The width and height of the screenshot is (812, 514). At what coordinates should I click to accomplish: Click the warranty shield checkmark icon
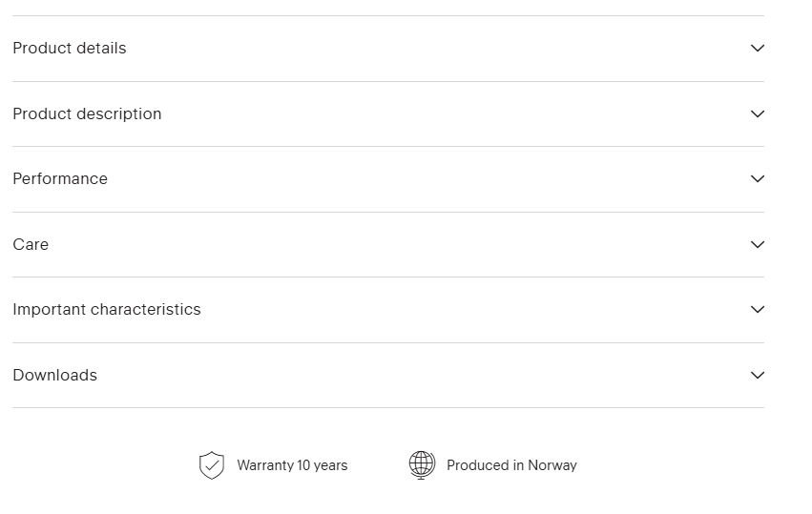click(x=211, y=465)
